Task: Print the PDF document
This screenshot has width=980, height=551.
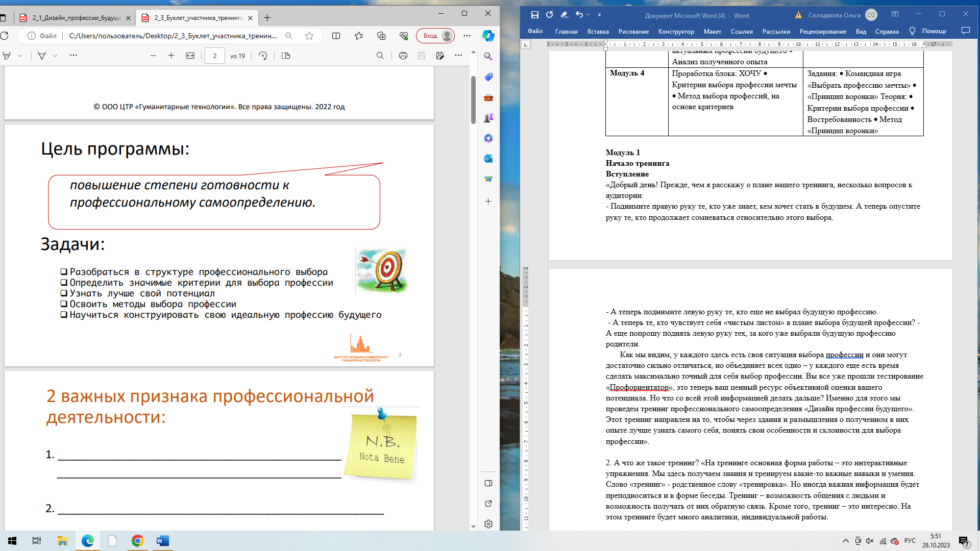Action: pyautogui.click(x=403, y=56)
